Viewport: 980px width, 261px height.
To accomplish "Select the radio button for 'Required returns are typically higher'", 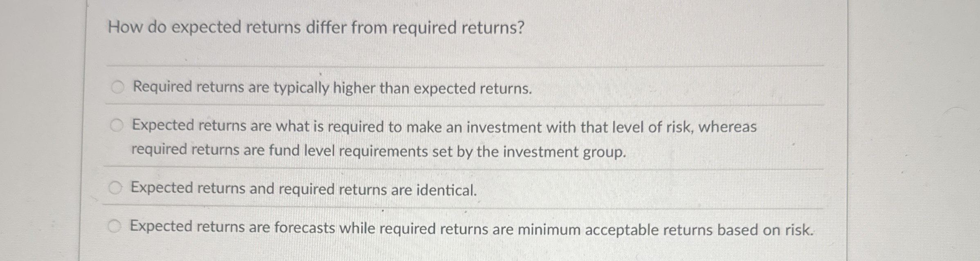I will click(117, 86).
